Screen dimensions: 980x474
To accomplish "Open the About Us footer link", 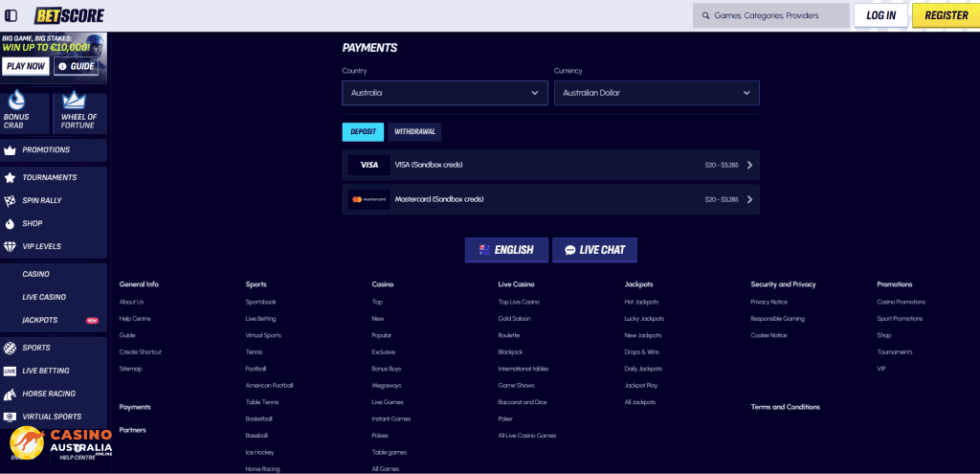I will coord(131,302).
